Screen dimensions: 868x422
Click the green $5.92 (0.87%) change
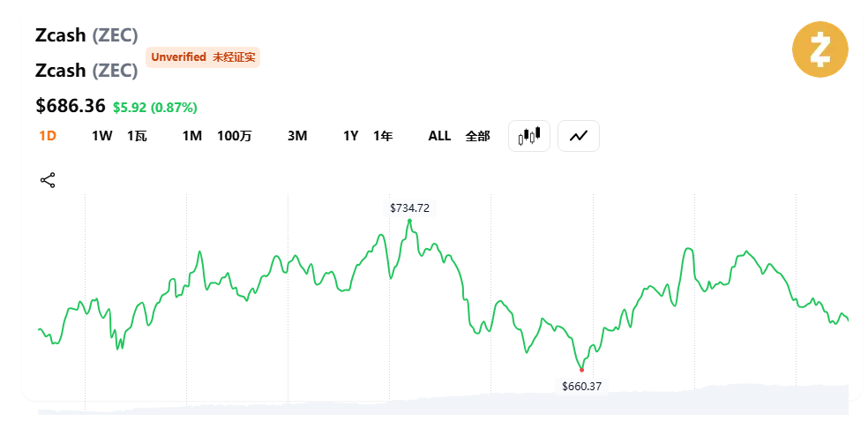tap(155, 108)
